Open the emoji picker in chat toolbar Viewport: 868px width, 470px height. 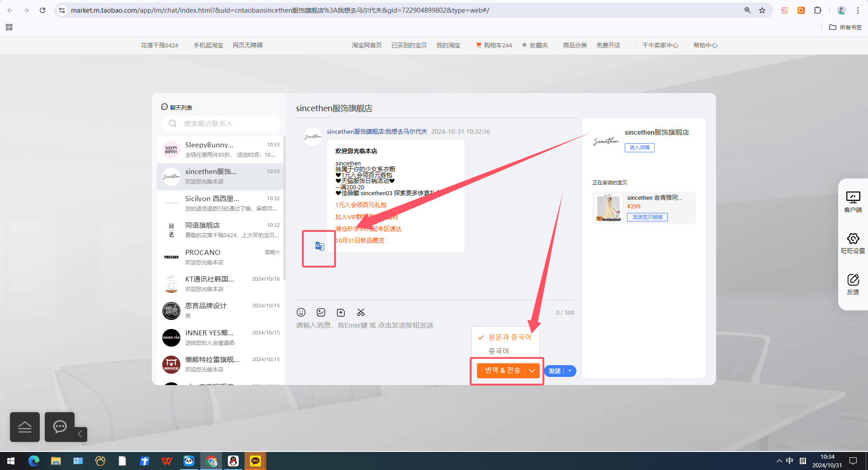(x=301, y=312)
